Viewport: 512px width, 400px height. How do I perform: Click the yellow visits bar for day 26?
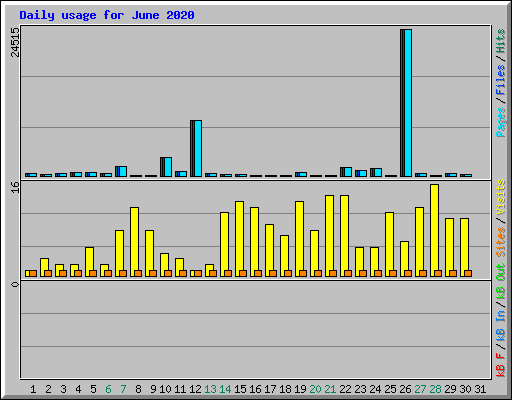tap(404, 259)
